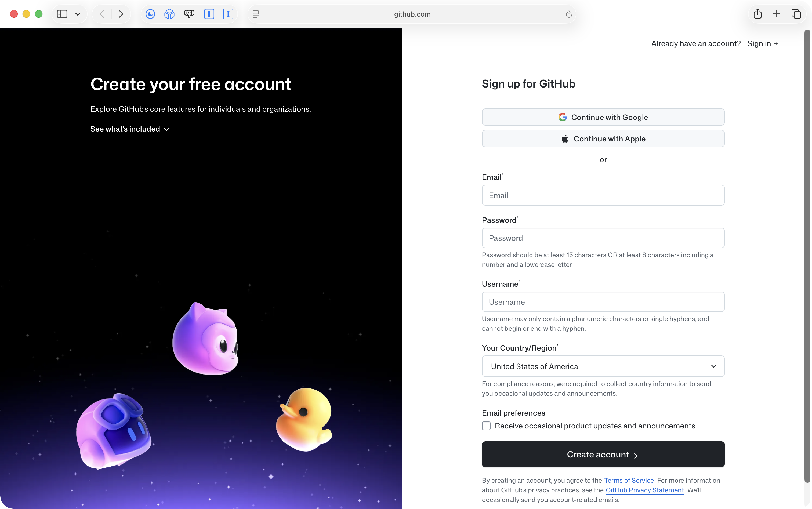Click the back navigation arrow
The height and width of the screenshot is (509, 812).
pyautogui.click(x=102, y=14)
